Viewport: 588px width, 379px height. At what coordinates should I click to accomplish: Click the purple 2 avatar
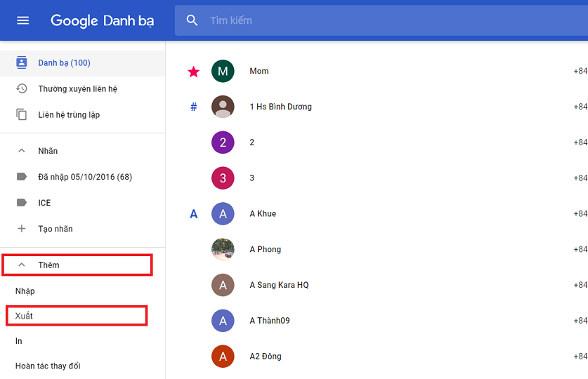[223, 142]
